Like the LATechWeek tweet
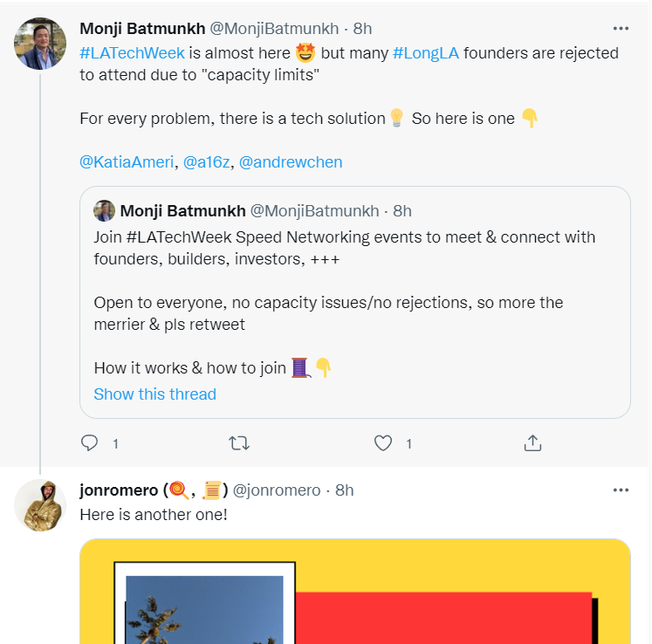This screenshot has height=644, width=652. click(383, 443)
